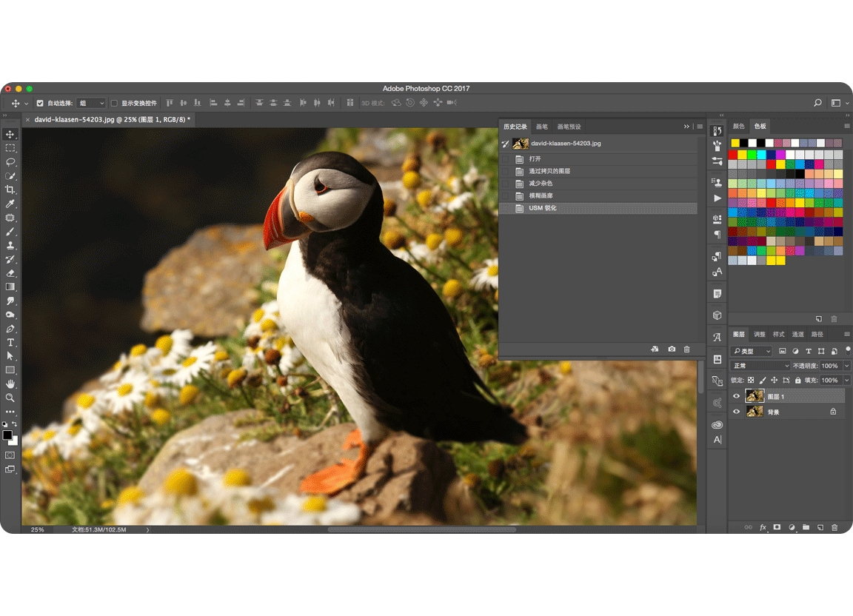Select the Crop tool

point(10,190)
